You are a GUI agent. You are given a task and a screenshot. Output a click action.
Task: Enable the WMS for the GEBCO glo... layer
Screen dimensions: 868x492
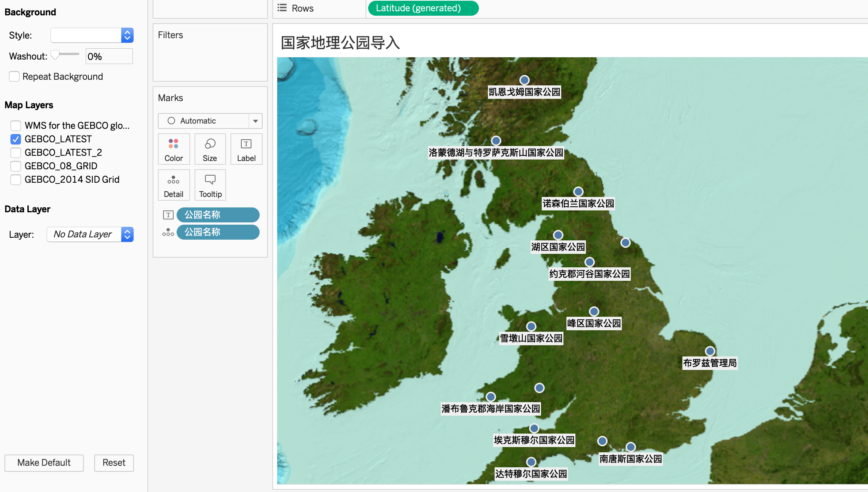[16, 125]
